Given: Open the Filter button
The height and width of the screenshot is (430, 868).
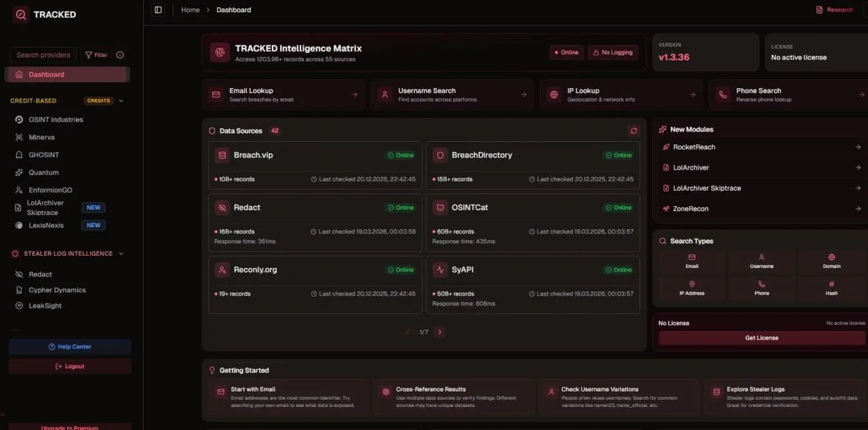Looking at the screenshot, I should [96, 55].
